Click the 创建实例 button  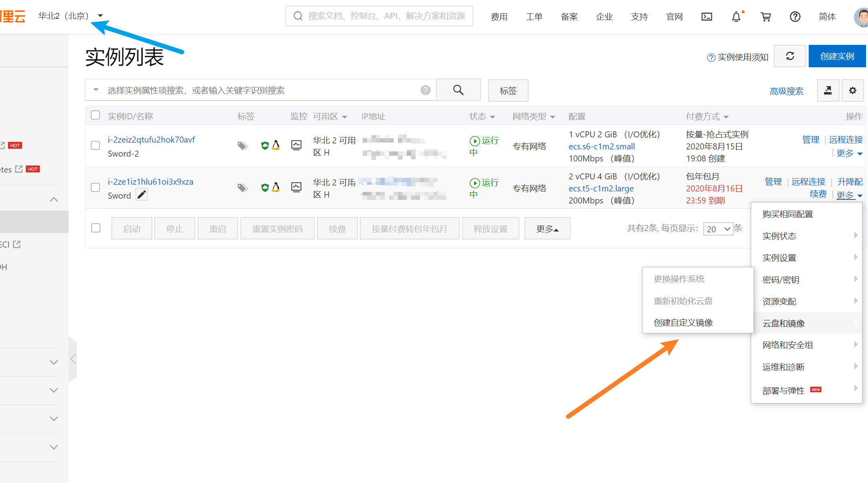pyautogui.click(x=837, y=56)
